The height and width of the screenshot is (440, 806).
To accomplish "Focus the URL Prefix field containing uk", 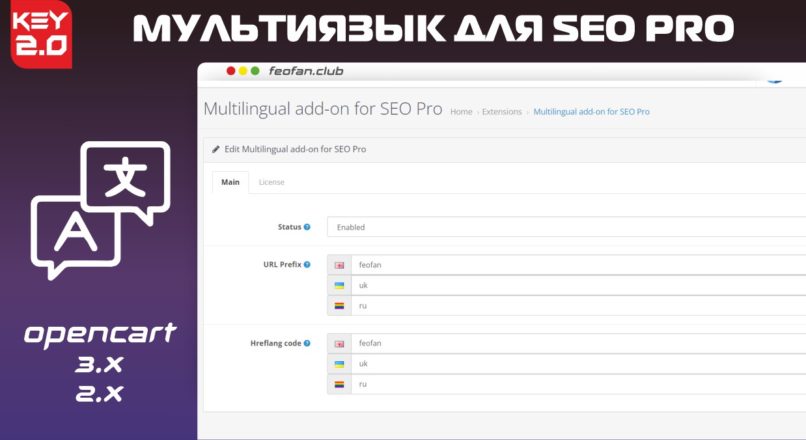I will [x=579, y=285].
